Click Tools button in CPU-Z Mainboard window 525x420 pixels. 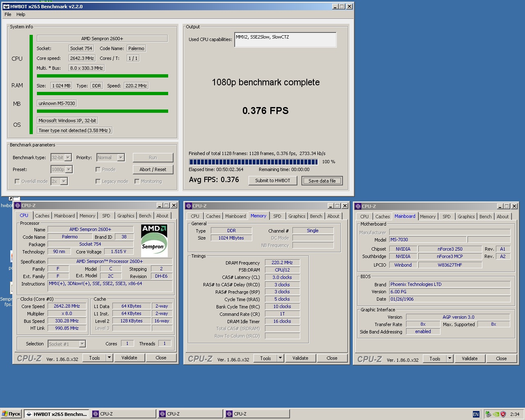tap(435, 358)
